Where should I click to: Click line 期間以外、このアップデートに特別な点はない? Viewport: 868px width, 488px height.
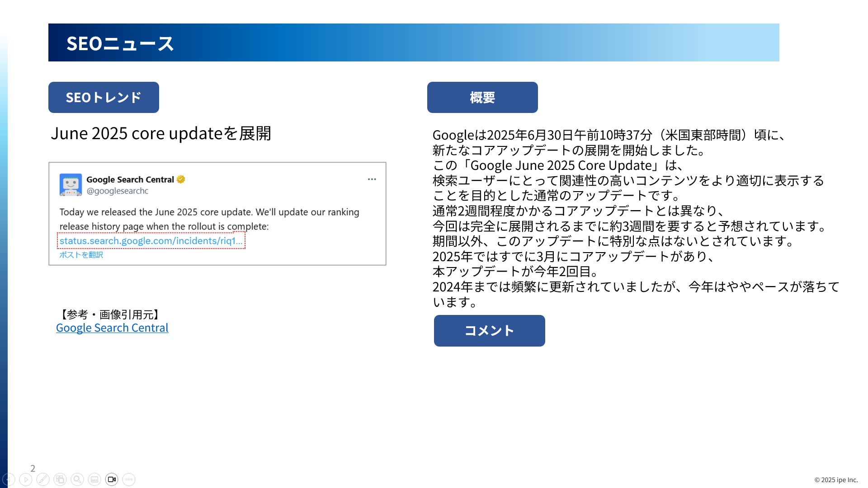coord(614,241)
